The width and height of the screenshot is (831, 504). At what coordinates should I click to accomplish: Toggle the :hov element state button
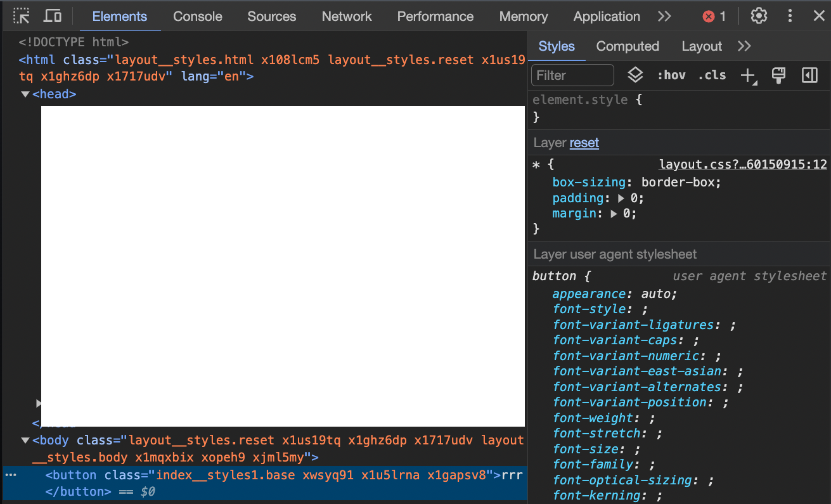coord(671,75)
